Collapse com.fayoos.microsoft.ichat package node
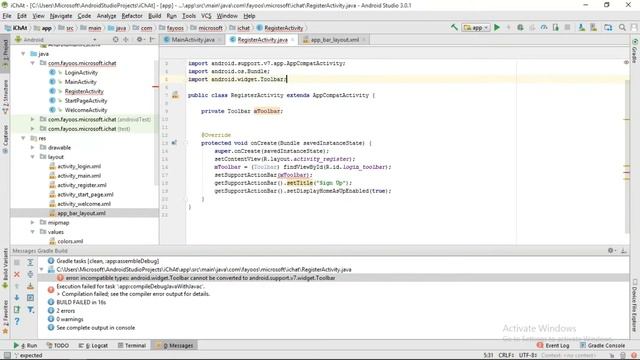The image size is (640, 360). point(32,63)
